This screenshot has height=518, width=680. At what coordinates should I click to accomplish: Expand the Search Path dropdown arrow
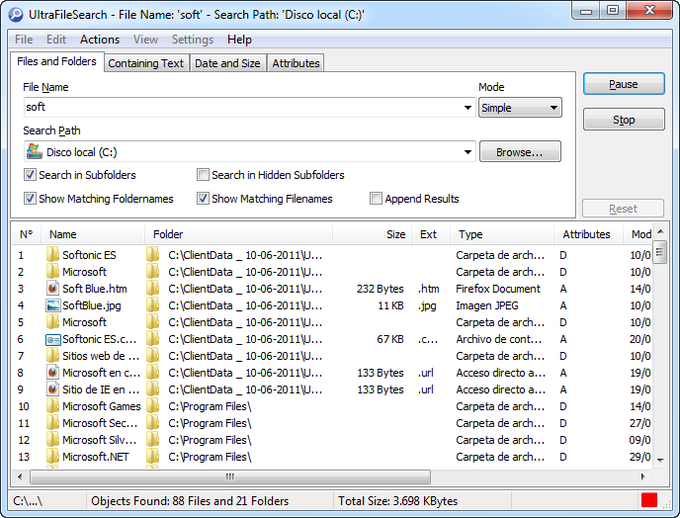468,152
